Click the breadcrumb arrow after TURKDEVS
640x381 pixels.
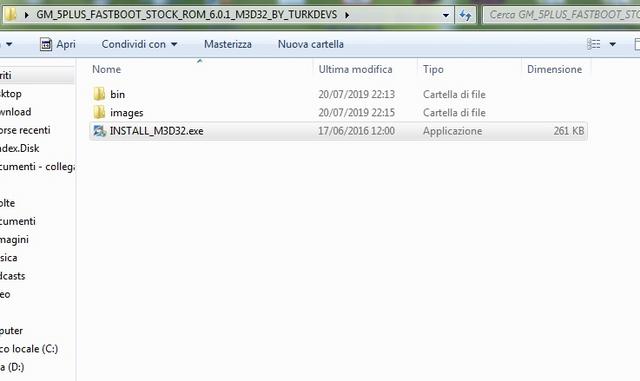click(x=347, y=15)
